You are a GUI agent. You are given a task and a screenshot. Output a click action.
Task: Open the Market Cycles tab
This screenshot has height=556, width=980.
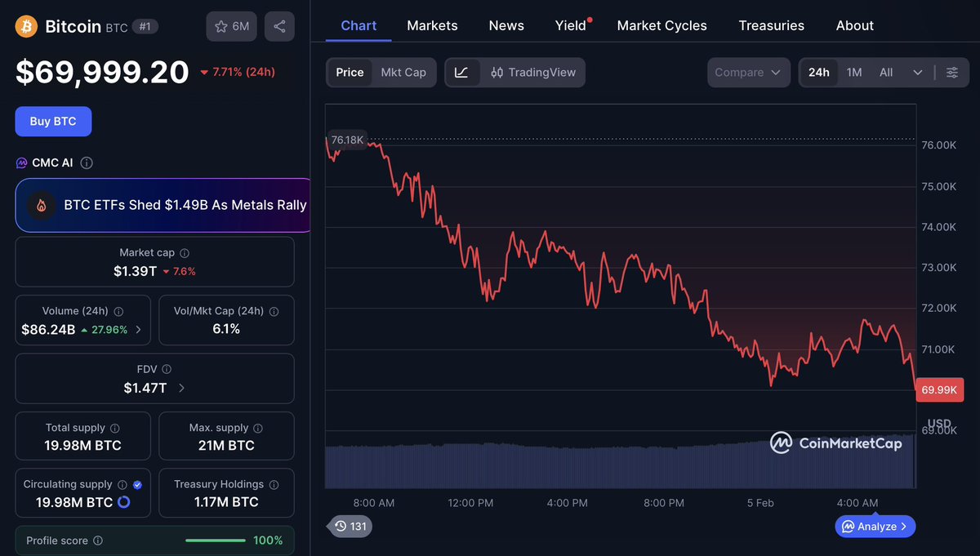pyautogui.click(x=661, y=25)
